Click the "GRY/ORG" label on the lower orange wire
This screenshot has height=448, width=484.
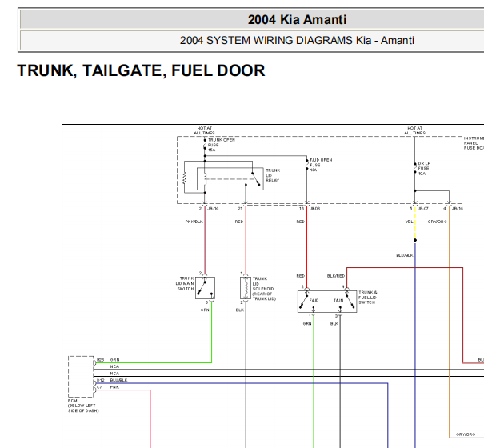[466, 434]
